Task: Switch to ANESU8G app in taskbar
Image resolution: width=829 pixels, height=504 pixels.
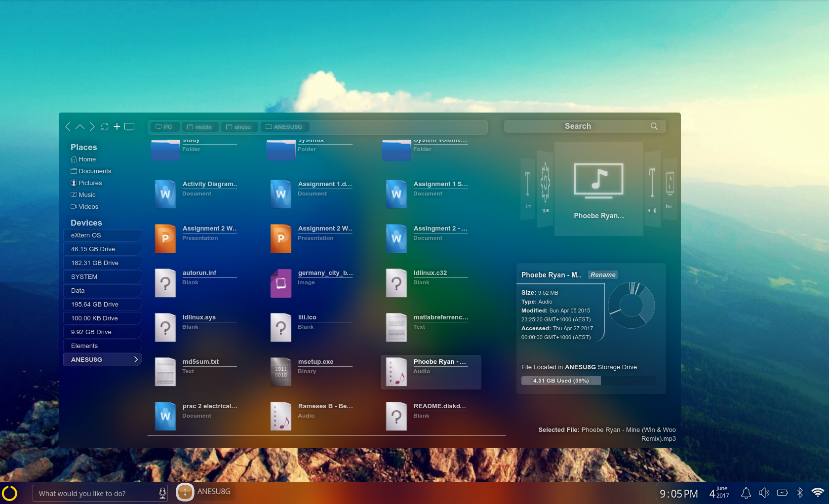Action: point(205,492)
